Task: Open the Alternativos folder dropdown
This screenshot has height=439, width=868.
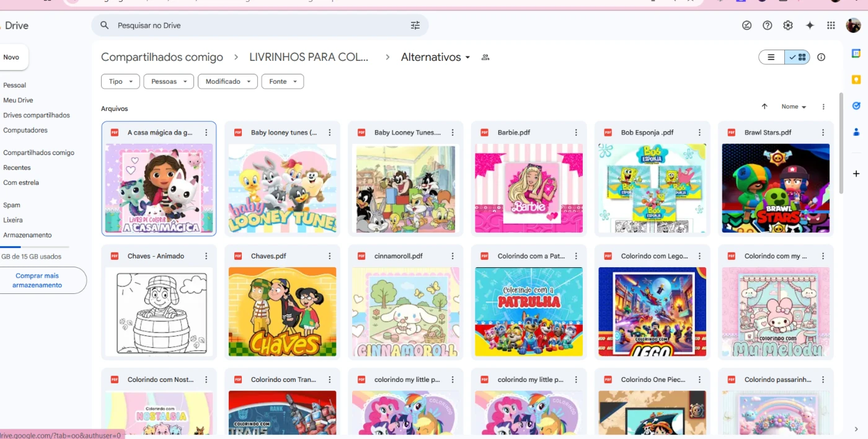Action: pyautogui.click(x=436, y=57)
